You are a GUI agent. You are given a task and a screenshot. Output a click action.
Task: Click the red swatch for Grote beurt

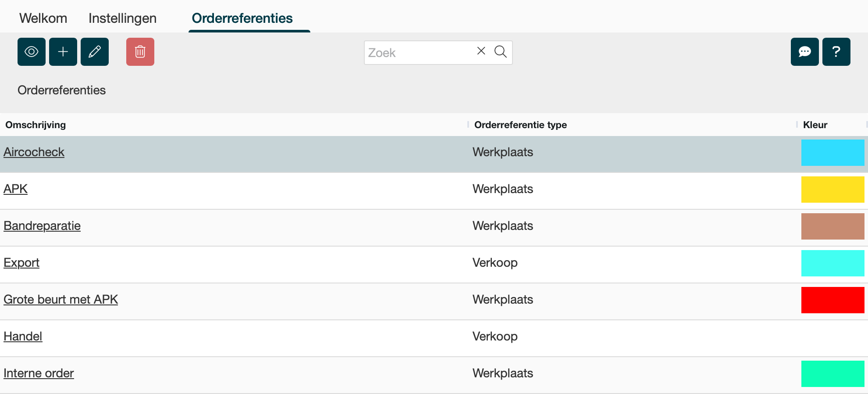tap(832, 300)
